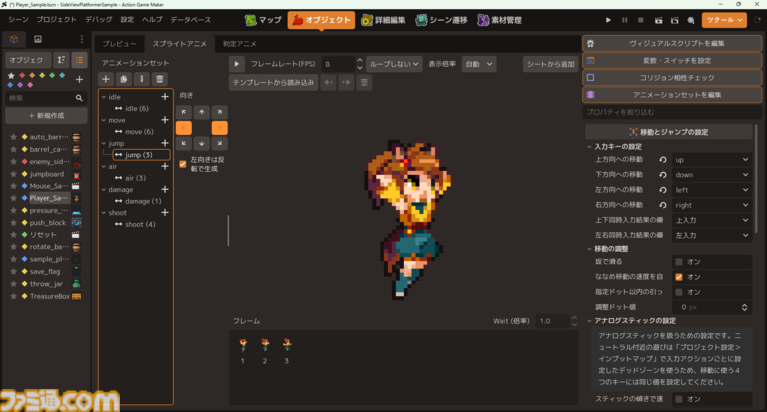This screenshot has width=767, height=412.
Task: Duplicate the selected animation entry
Action: (x=124, y=79)
